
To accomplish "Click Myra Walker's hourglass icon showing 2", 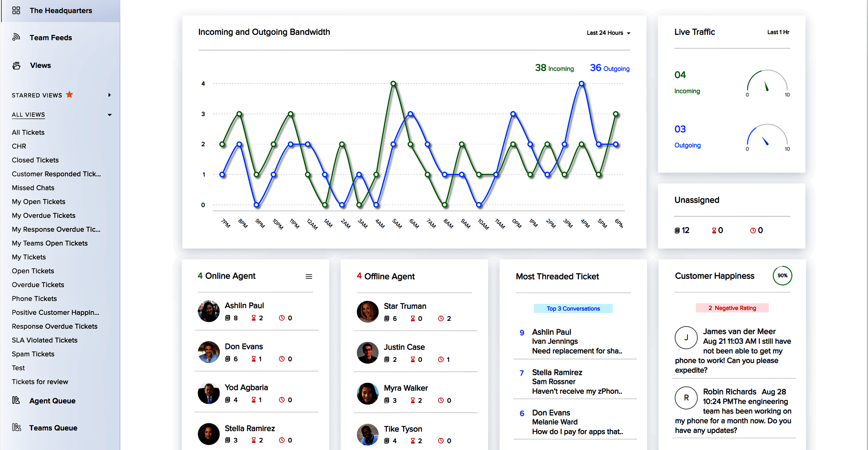I will [413, 400].
